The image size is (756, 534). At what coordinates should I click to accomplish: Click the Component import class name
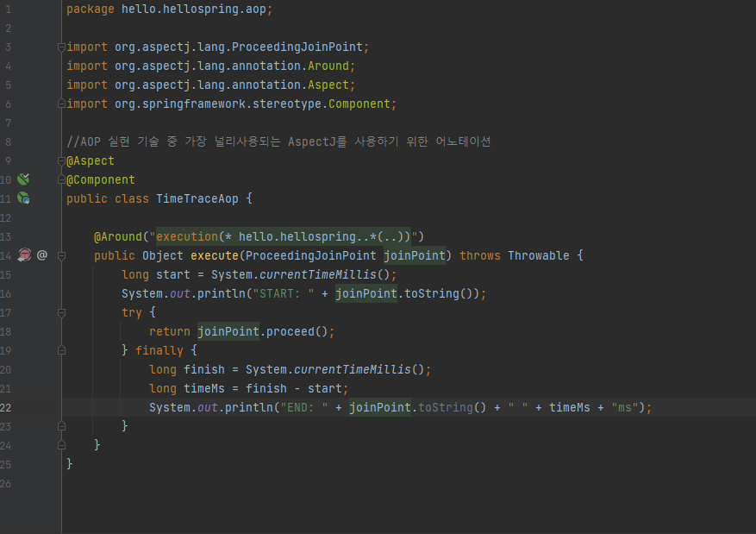pyautogui.click(x=359, y=104)
